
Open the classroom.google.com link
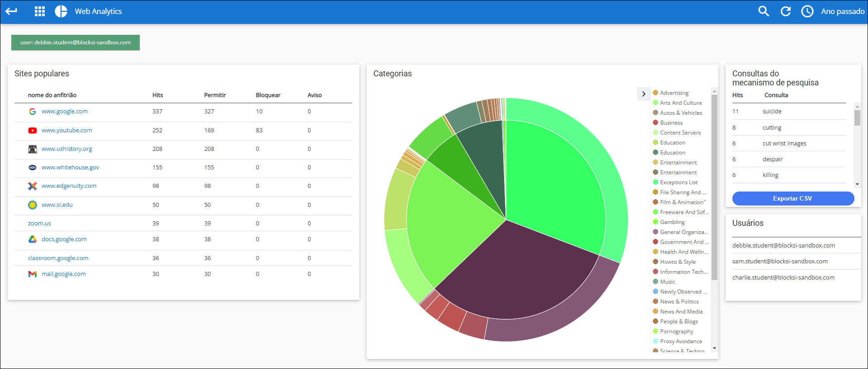click(x=58, y=258)
